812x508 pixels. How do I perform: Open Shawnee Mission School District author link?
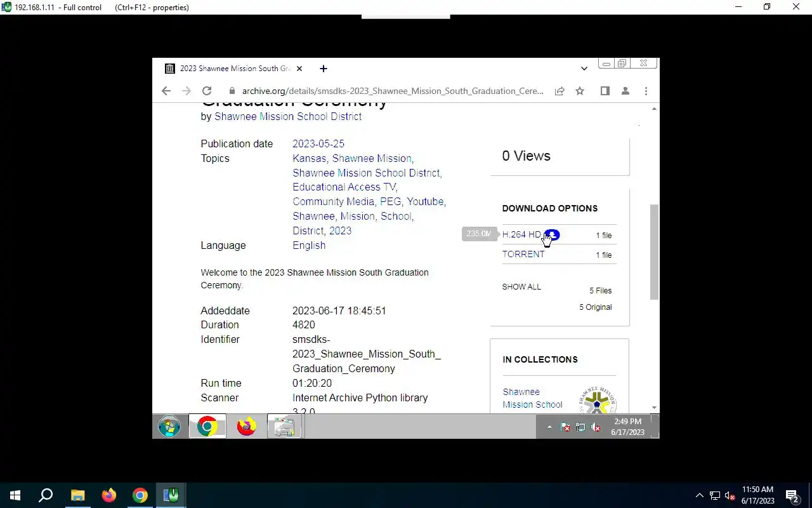click(288, 117)
